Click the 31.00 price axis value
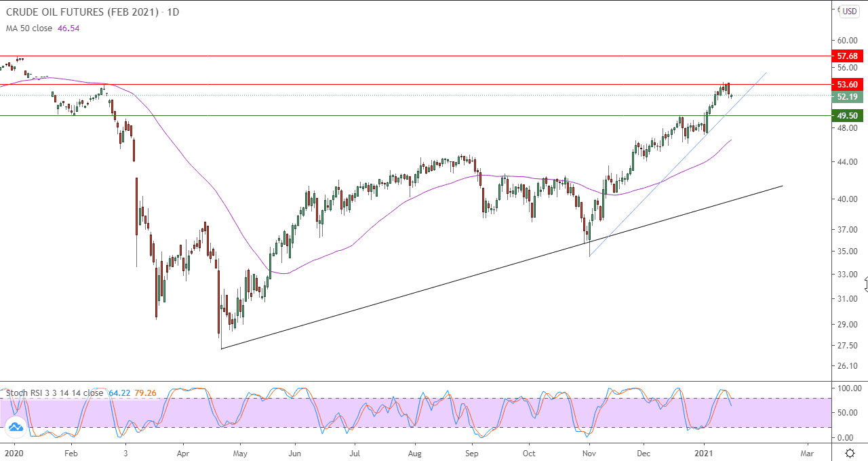The height and width of the screenshot is (461, 868). coord(848,299)
